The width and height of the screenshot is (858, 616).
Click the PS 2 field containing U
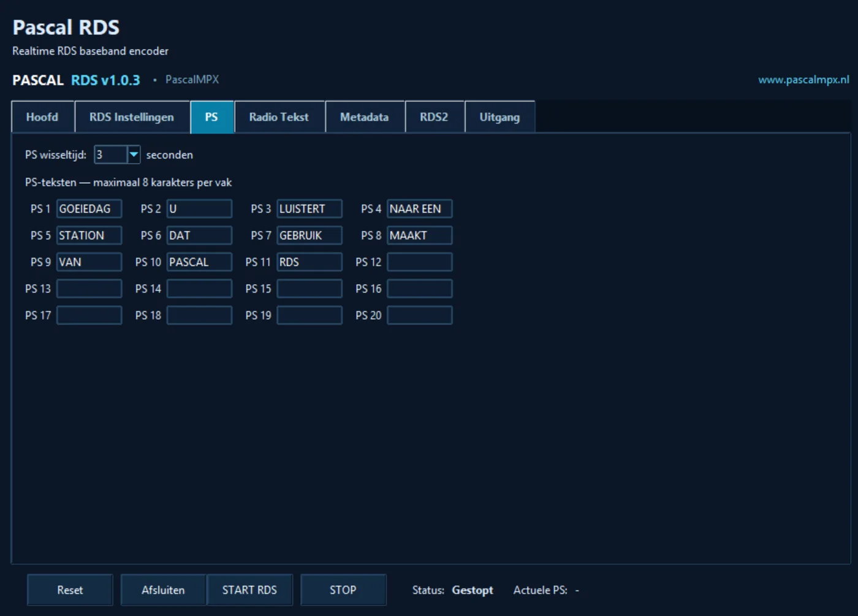point(200,209)
